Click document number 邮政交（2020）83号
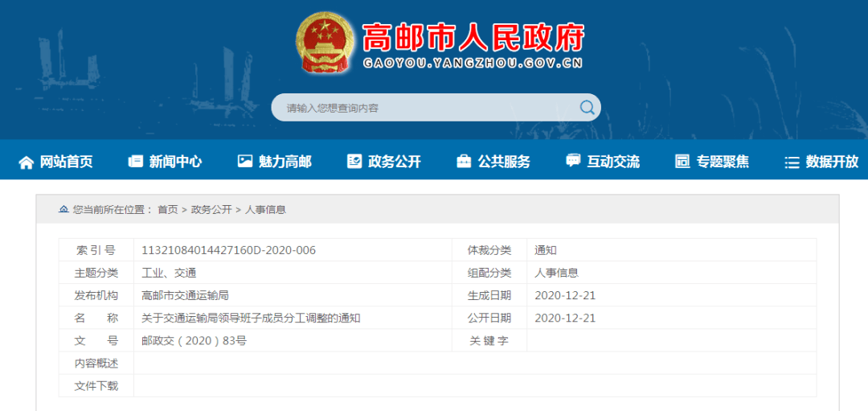Image resolution: width=868 pixels, height=411 pixels. click(194, 341)
